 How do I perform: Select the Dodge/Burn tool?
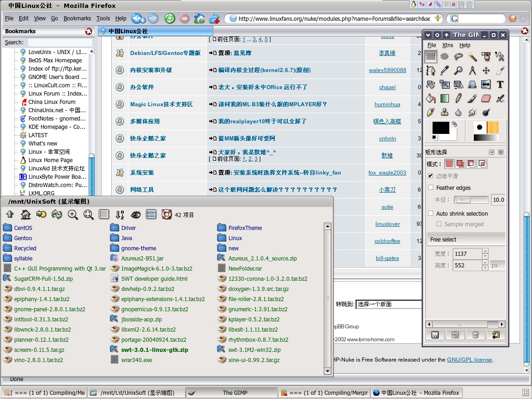pos(486,112)
